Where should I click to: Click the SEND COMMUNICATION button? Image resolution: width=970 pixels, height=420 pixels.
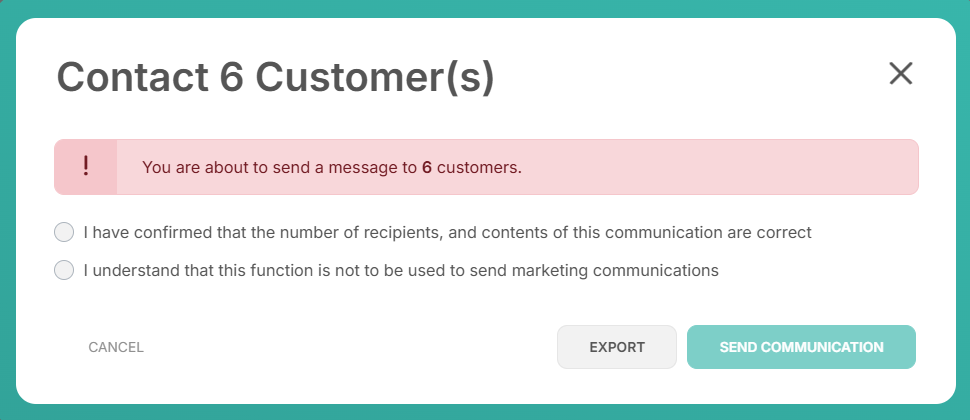click(x=801, y=347)
